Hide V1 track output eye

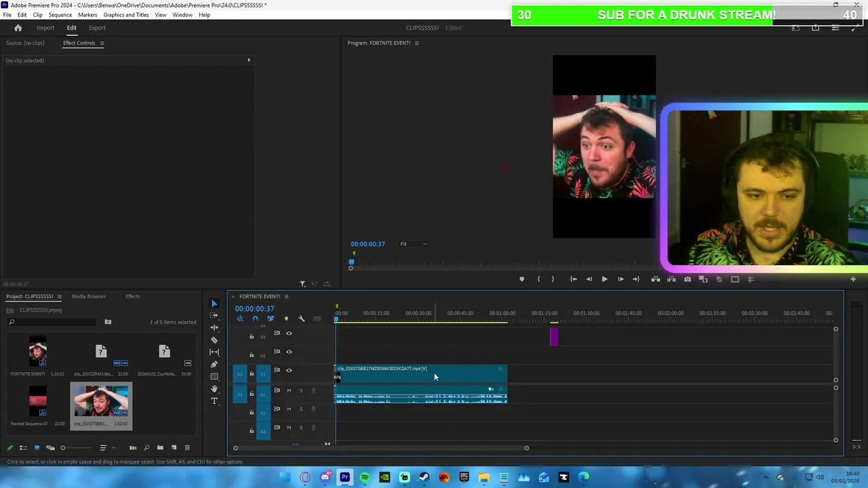[289, 370]
